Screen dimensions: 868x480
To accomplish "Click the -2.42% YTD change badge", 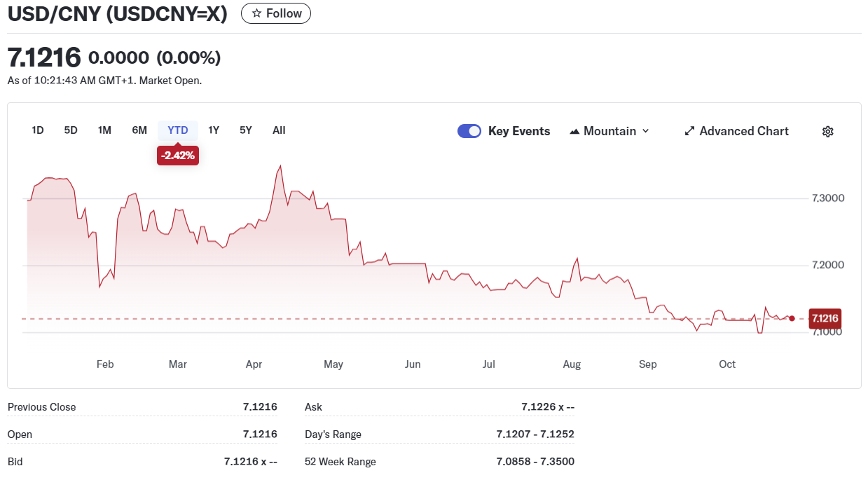I will point(178,156).
